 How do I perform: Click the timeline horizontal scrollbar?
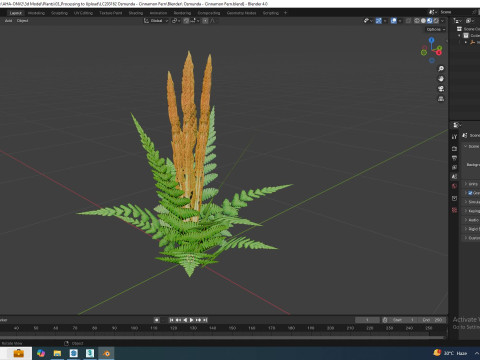point(222,337)
